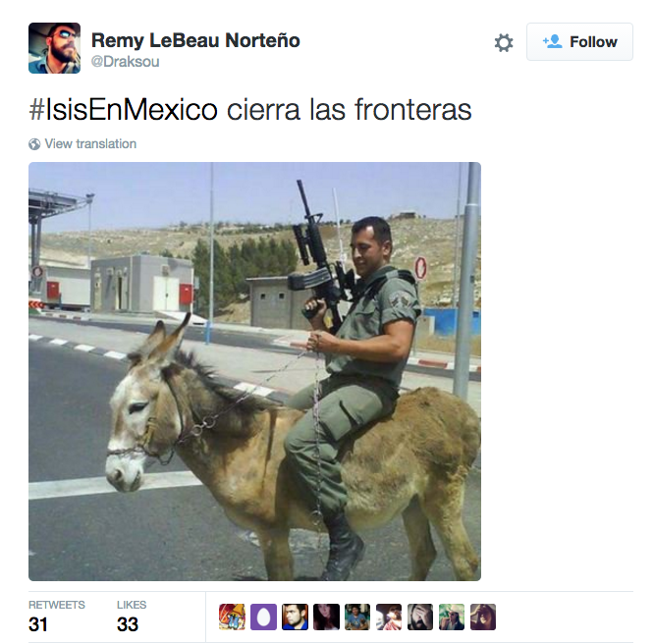
Task: Click View translation
Action: coord(90,144)
